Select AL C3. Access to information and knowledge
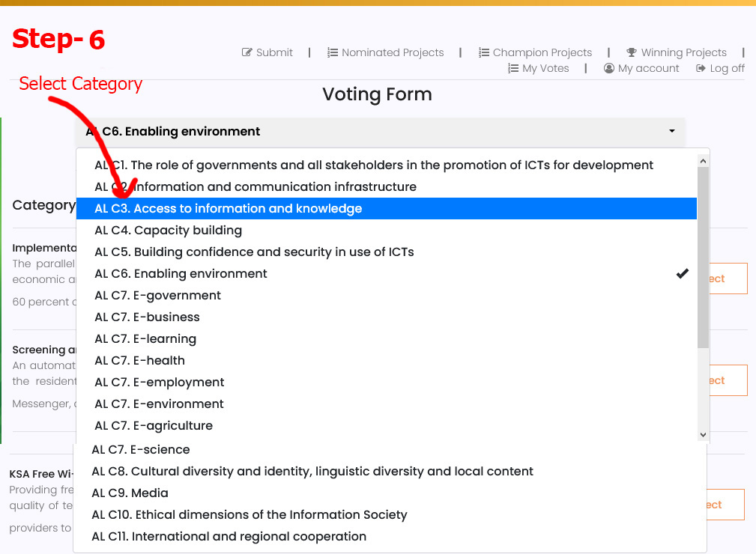Screen dimensions: 756x554 click(386, 209)
